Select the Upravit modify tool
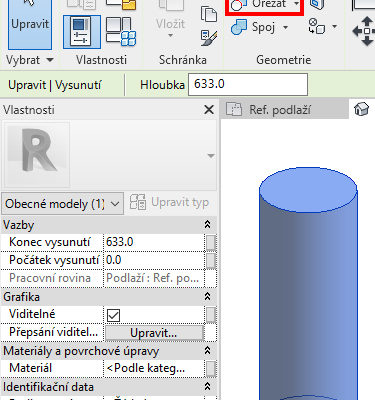Screen dimensions: 375x400 (x=30, y=24)
